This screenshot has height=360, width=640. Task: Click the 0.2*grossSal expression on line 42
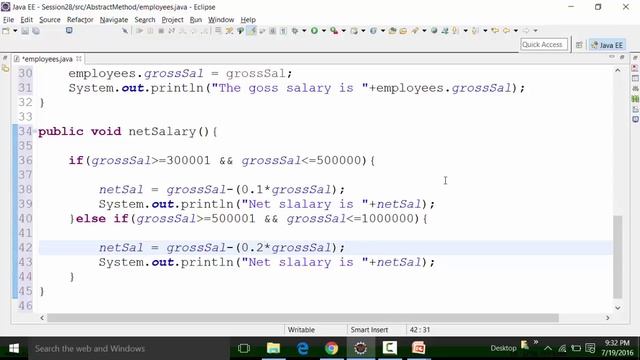pyautogui.click(x=287, y=247)
